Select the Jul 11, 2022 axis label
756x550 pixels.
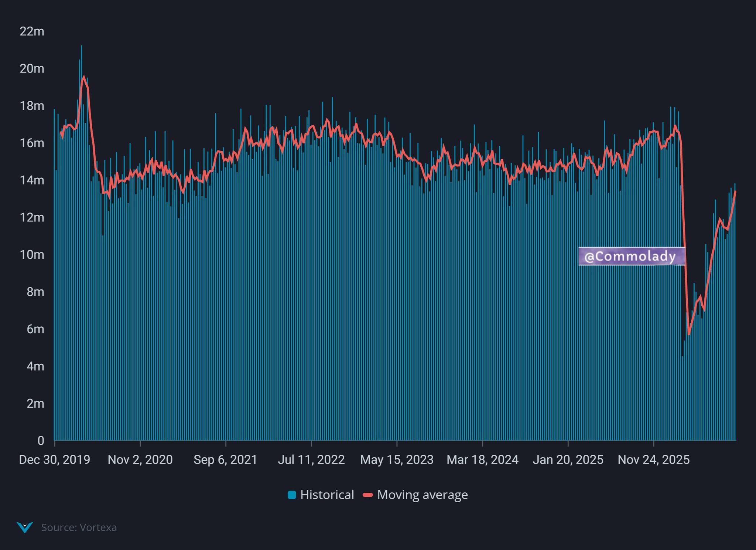[311, 459]
